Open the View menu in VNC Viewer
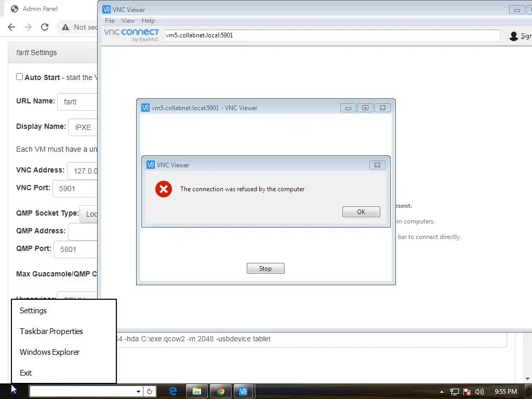 click(128, 21)
